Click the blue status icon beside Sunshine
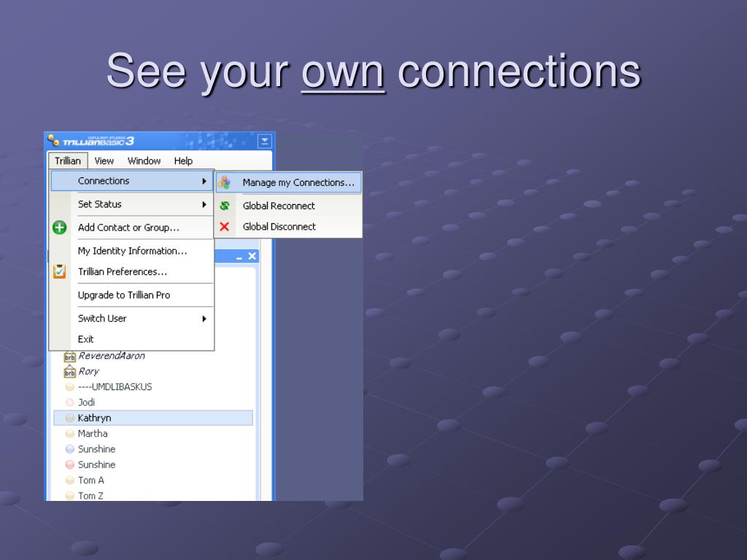The image size is (747, 560). pos(69,449)
